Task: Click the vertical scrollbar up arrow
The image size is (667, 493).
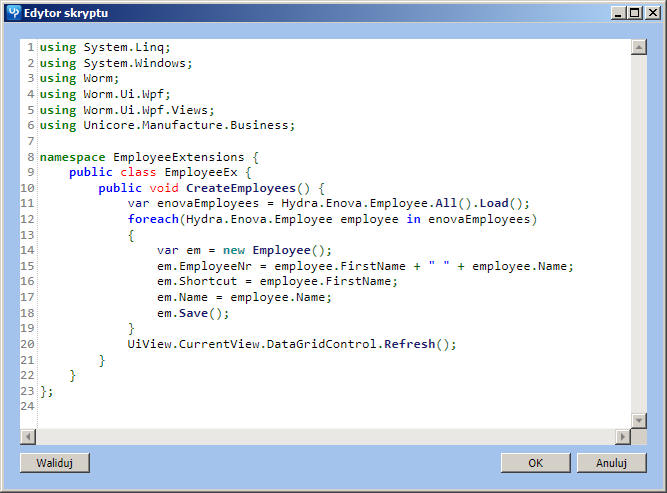Action: (x=638, y=47)
